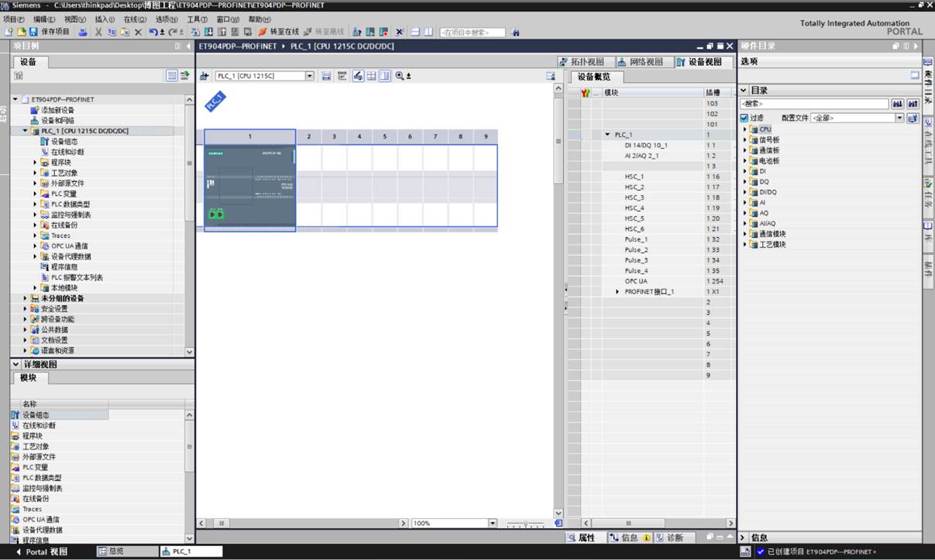The width and height of the screenshot is (935, 560).
Task: Click the show address overview icon beside device selector
Action: pos(326,76)
